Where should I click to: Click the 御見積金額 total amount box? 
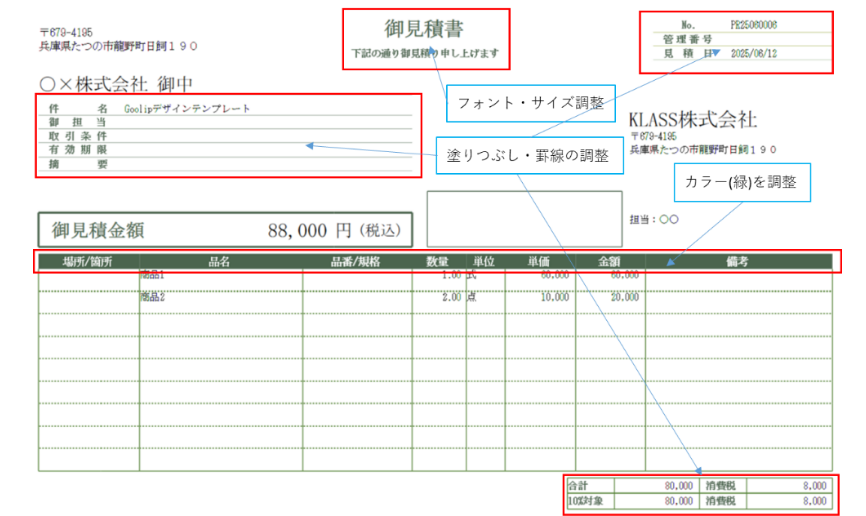coord(224,230)
